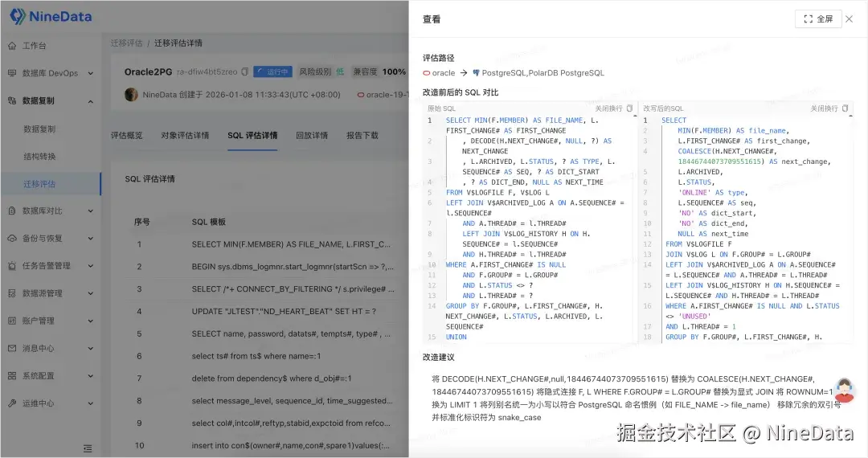Expand the 数据源管理 menu
The image size is (868, 458).
click(90, 293)
